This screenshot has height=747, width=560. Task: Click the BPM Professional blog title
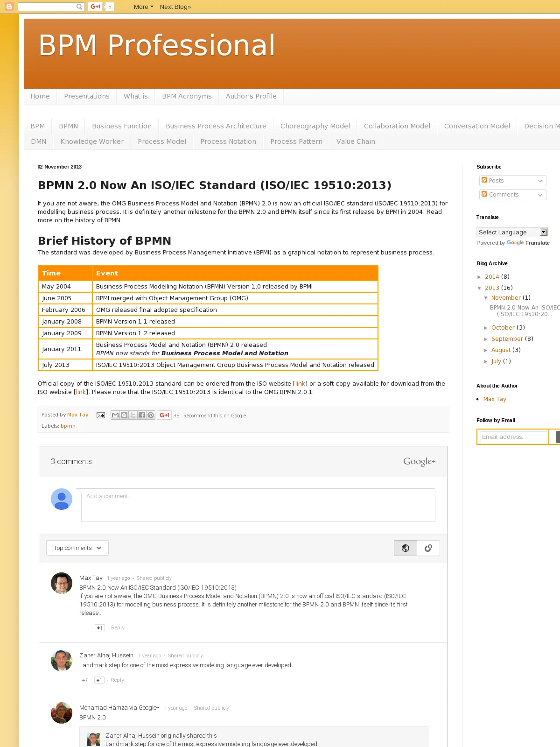coord(157,45)
